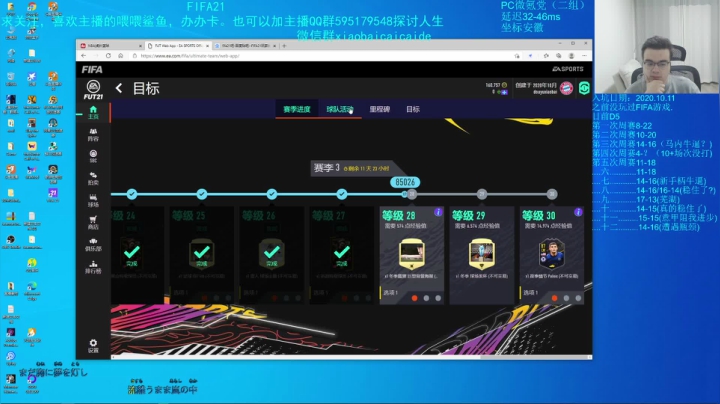
Task: Open the 设置 settings gear icon
Action: (93, 346)
